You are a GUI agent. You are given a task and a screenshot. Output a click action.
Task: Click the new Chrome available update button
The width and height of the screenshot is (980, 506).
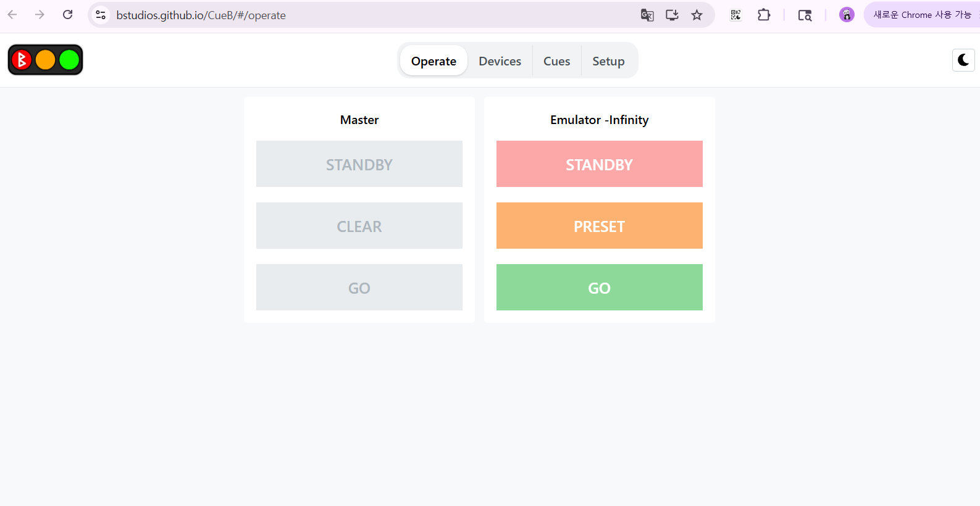(x=922, y=15)
